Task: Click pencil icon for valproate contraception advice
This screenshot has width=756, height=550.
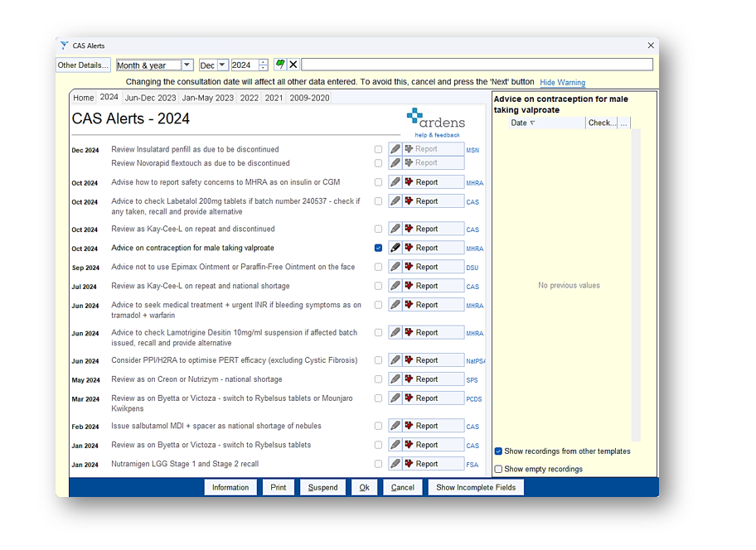Action: point(395,248)
